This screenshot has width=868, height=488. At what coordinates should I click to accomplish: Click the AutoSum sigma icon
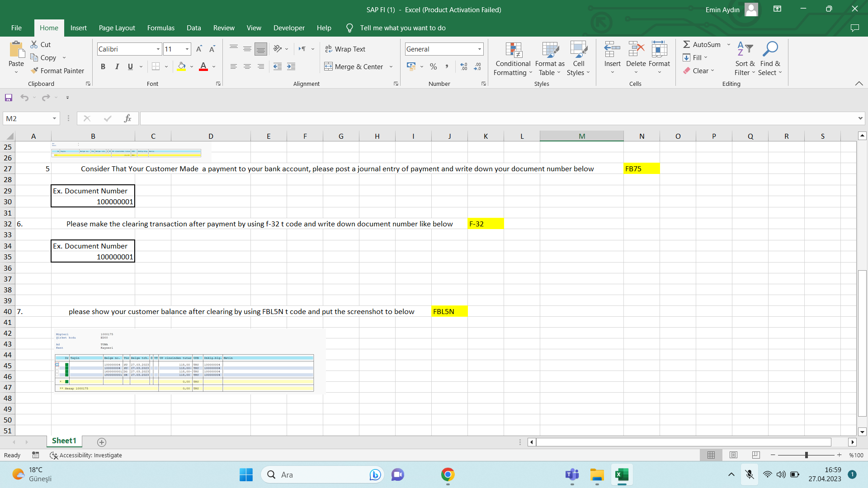click(686, 44)
